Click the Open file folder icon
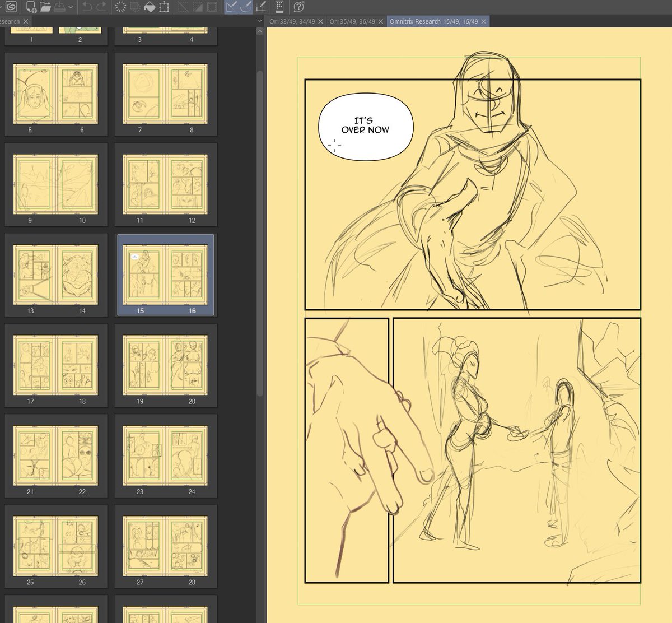Screen dimensions: 672x623 pyautogui.click(x=45, y=7)
